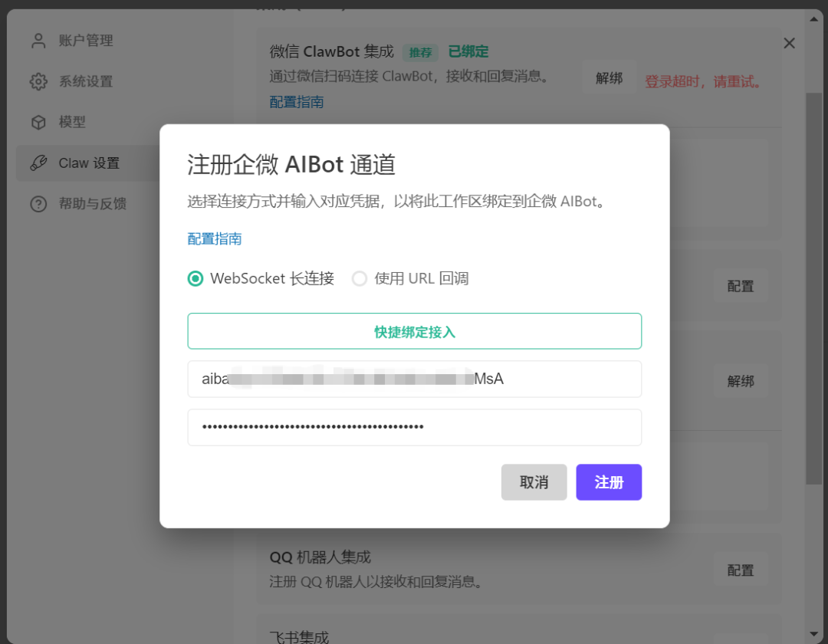Open help via the question mark icon

(x=38, y=204)
